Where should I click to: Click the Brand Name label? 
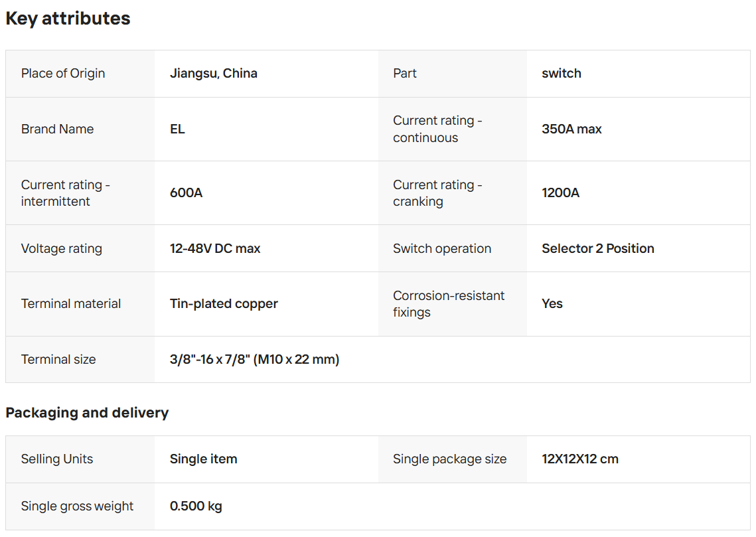tap(57, 129)
